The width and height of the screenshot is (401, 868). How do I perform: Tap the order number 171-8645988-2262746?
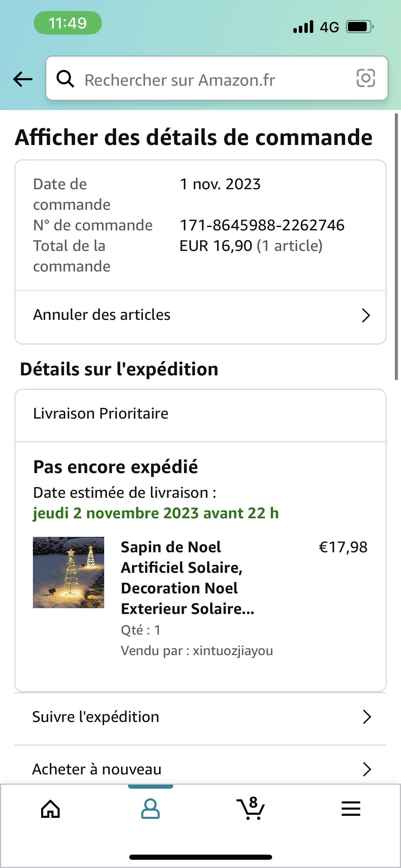pyautogui.click(x=262, y=225)
